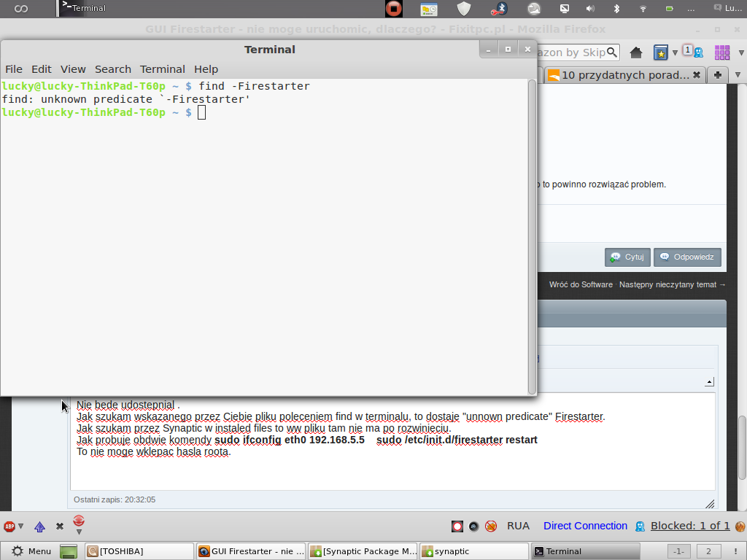
Task: Open the View menu in Terminal
Action: tap(73, 69)
